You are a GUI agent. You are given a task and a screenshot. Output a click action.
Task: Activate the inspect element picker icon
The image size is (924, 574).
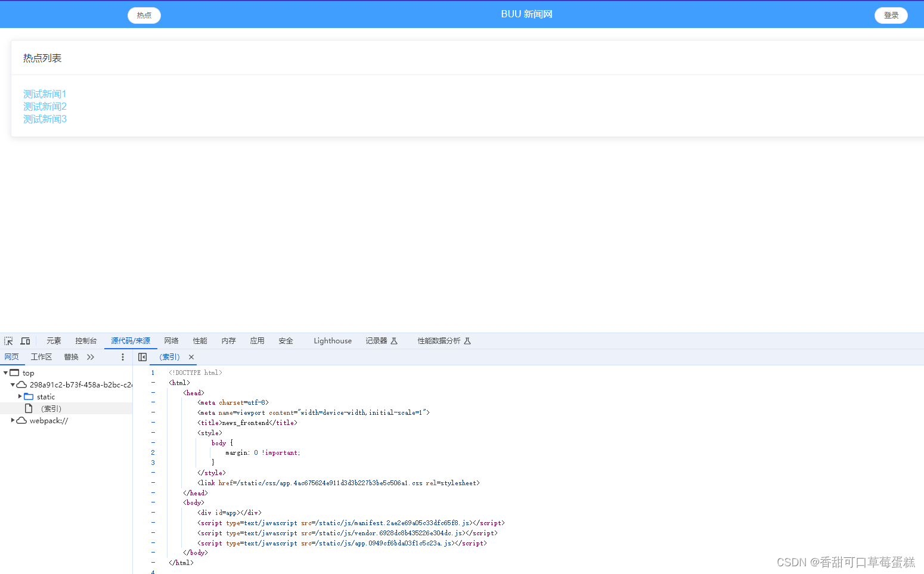[8, 341]
